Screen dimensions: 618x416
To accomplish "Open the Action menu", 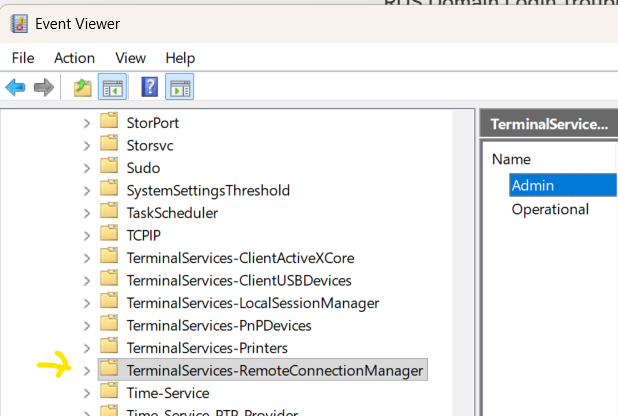I will point(74,58).
